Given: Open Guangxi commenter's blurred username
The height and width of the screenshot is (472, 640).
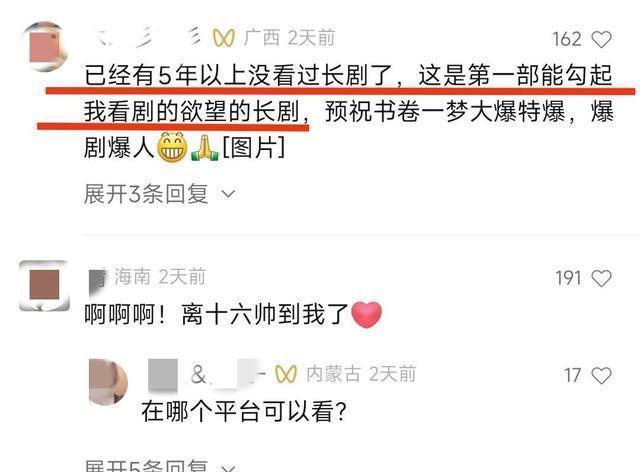Looking at the screenshot, I should pos(147,38).
